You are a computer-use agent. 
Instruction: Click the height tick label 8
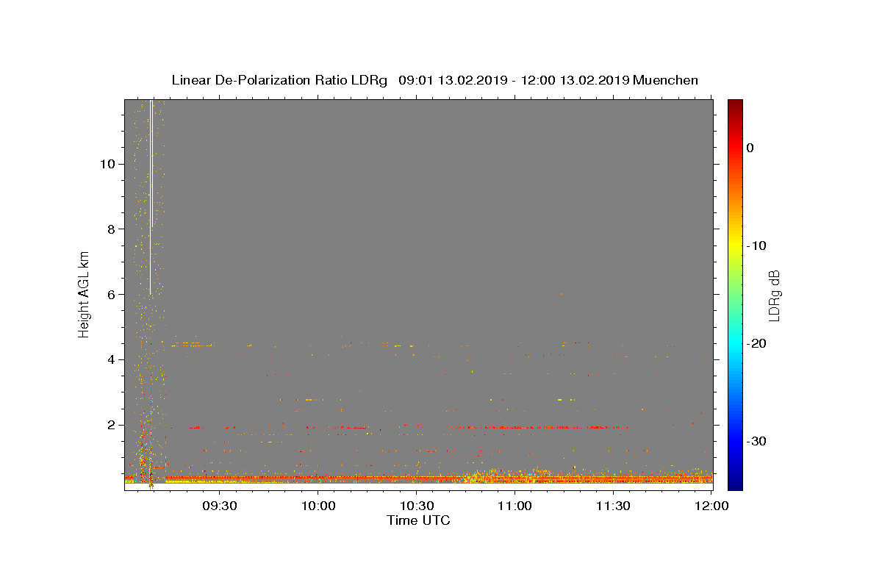[x=110, y=229]
